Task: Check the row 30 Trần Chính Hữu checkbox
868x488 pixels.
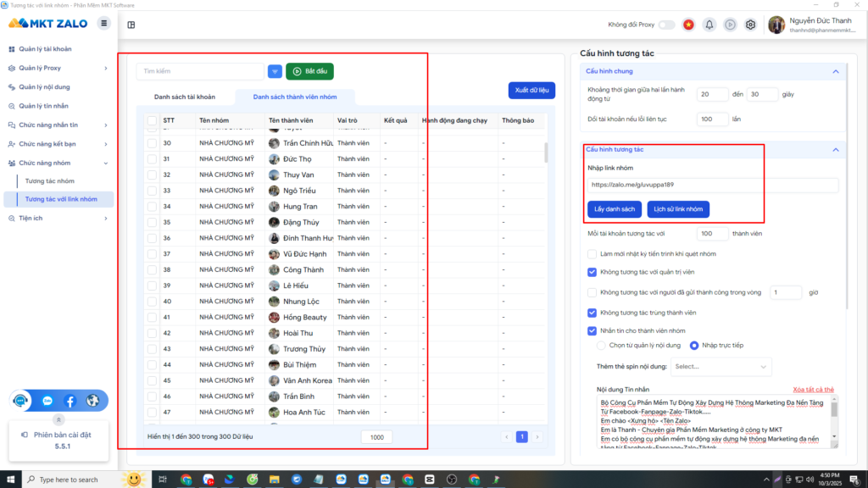Action: click(152, 143)
